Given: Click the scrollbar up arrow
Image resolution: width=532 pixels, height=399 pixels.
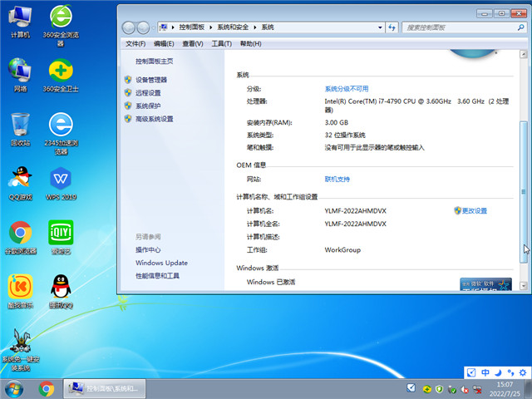Looking at the screenshot, I should 523,54.
